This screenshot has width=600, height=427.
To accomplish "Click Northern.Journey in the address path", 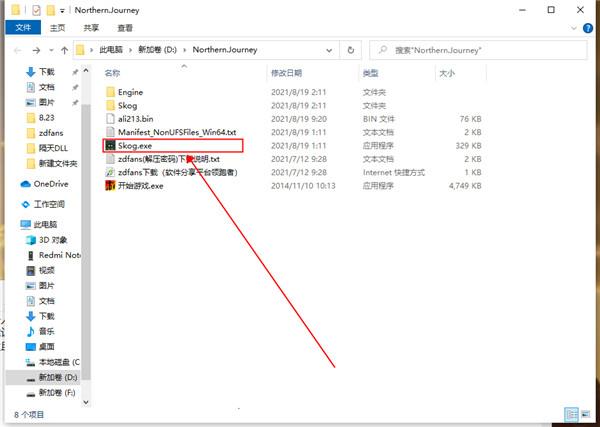I will coord(225,50).
